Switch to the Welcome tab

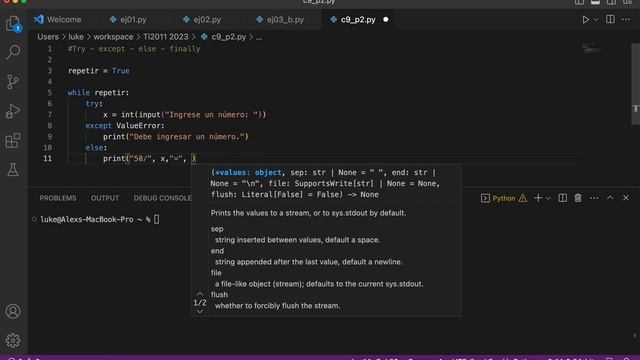(58, 20)
